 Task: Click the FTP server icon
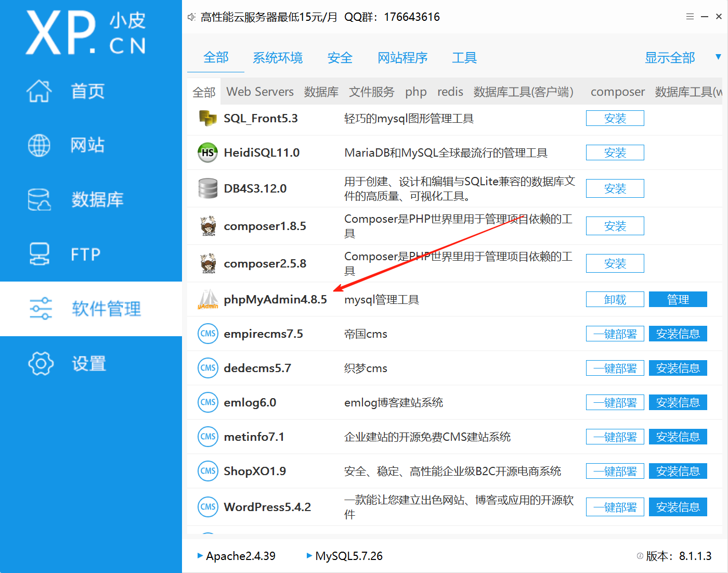[x=39, y=254]
